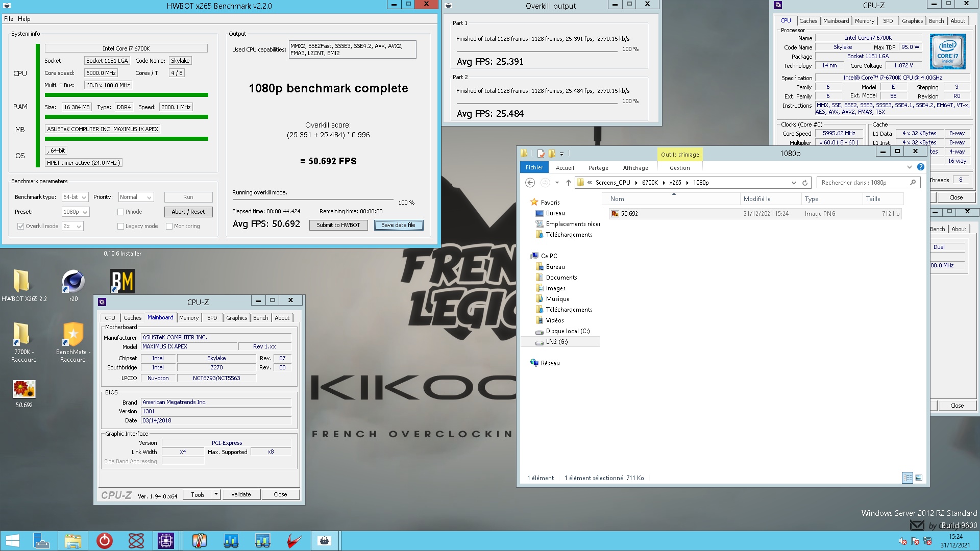Viewport: 980px width, 551px height.
Task: Click the HWBOT overkill progress bar
Action: pos(313,200)
